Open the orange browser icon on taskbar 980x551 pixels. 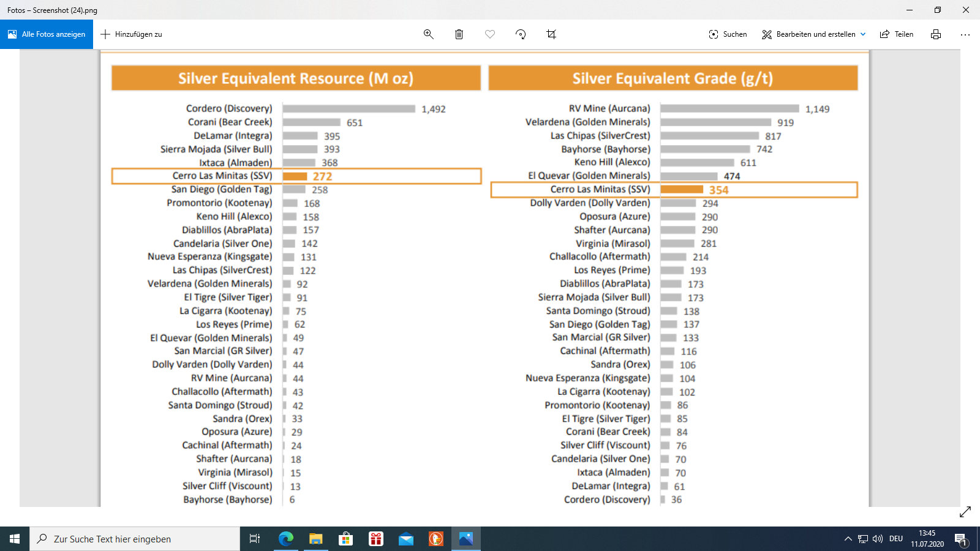(435, 539)
